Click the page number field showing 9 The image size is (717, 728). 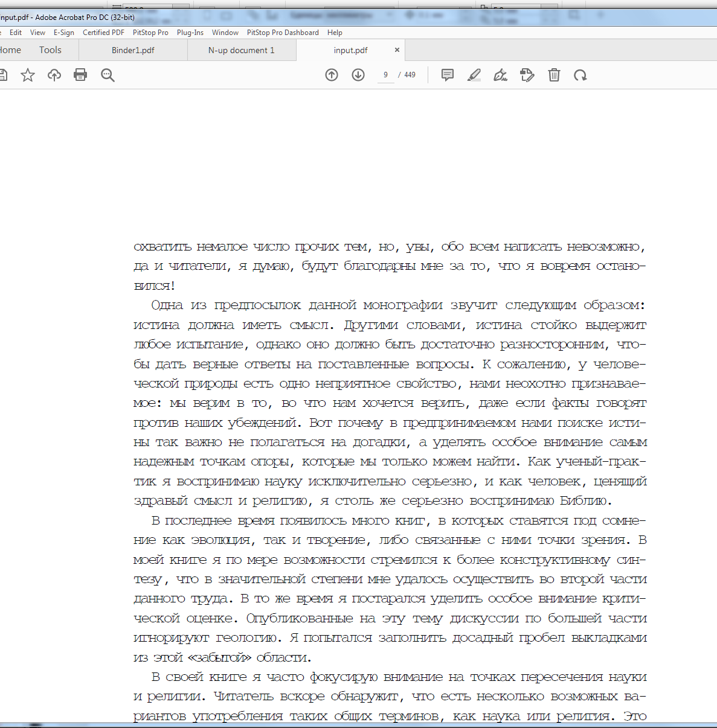pos(385,75)
